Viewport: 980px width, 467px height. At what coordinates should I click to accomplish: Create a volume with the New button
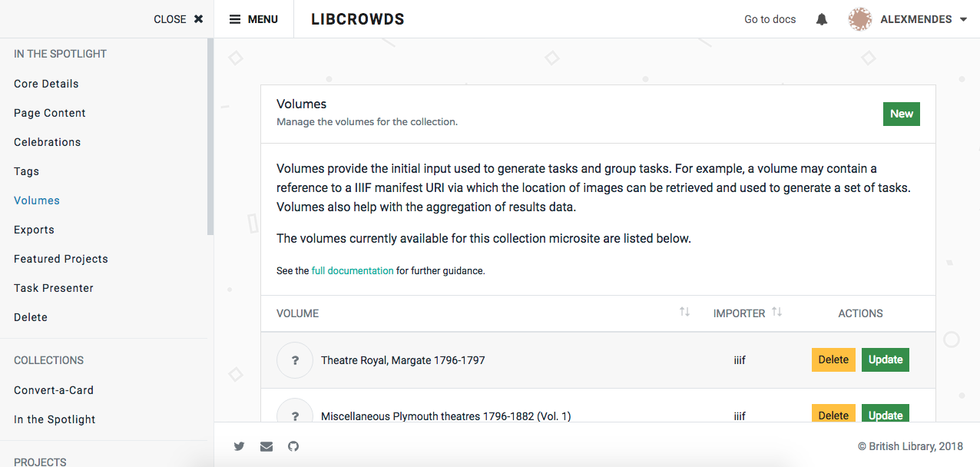tap(901, 114)
